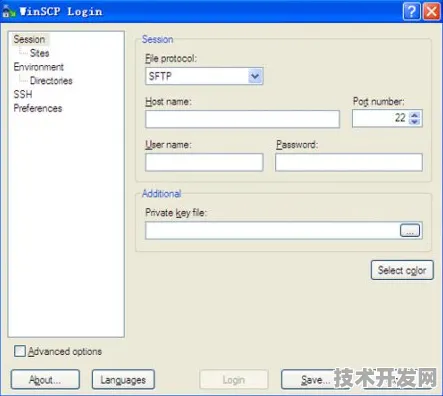
Task: Open the Preferences tree node
Action: pyautogui.click(x=38, y=108)
